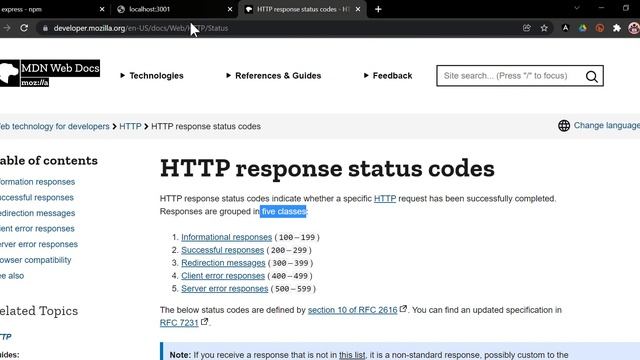
Task: Click the share page icon in address bar
Action: pyautogui.click(x=527, y=28)
